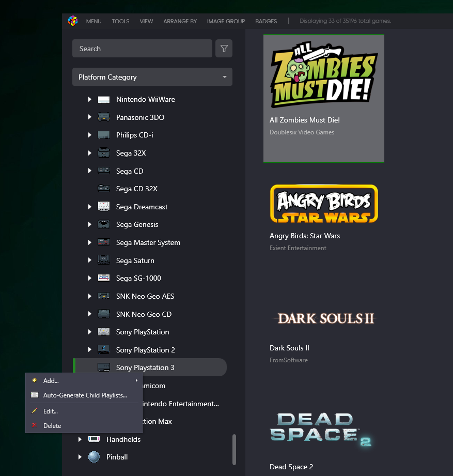Click the playlist icon beside Auto-Generate Child Playlists
The width and height of the screenshot is (453, 476).
[x=35, y=395]
